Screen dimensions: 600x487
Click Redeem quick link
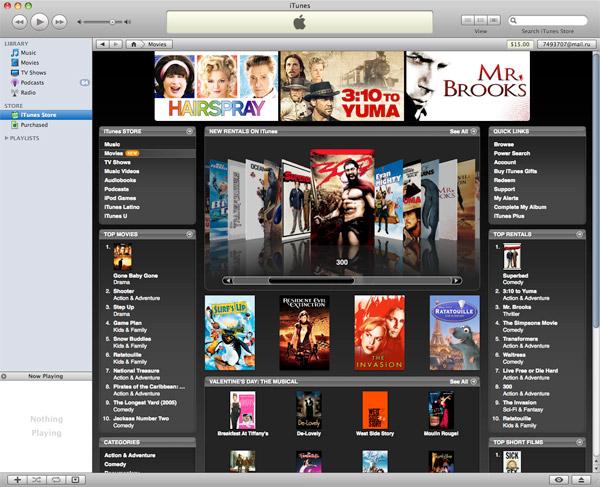pyautogui.click(x=504, y=180)
